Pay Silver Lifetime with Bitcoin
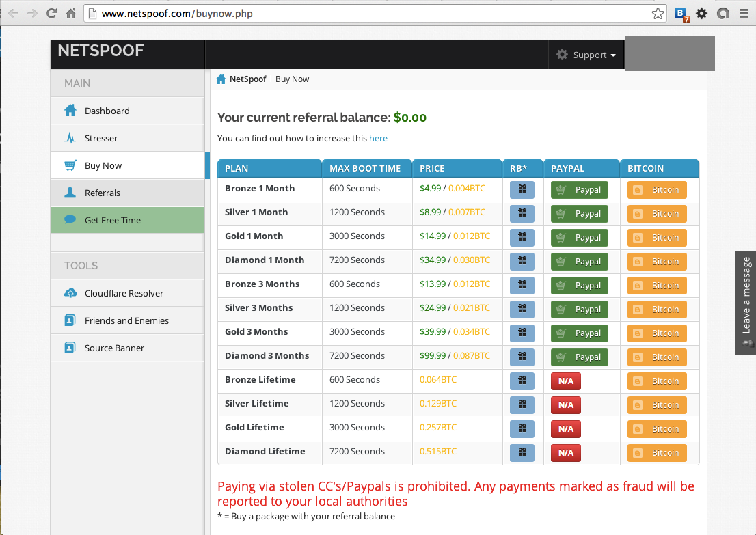This screenshot has width=756, height=535. point(657,405)
